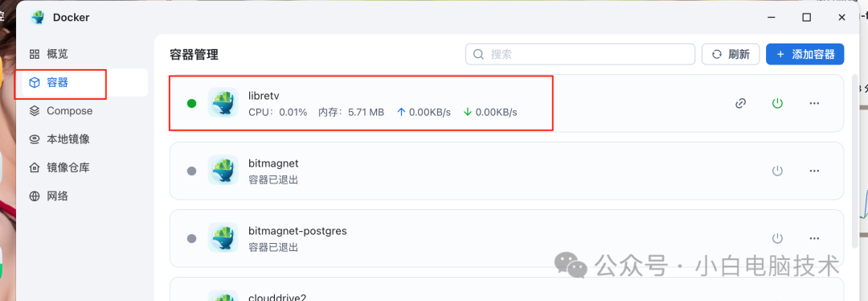This screenshot has width=868, height=301.
Task: Click the libretv upload speed value
Action: 424,112
